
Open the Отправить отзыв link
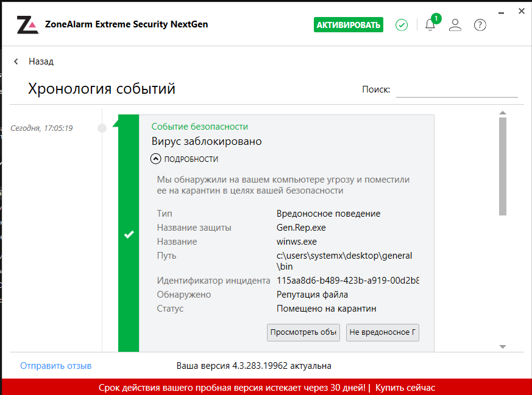pyautogui.click(x=55, y=366)
